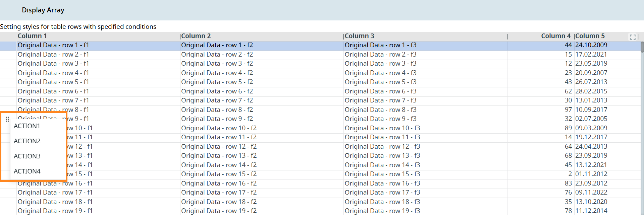Select the date 17.02.2021 in Column 5
Image resolution: width=644 pixels, height=217 pixels.
point(591,55)
